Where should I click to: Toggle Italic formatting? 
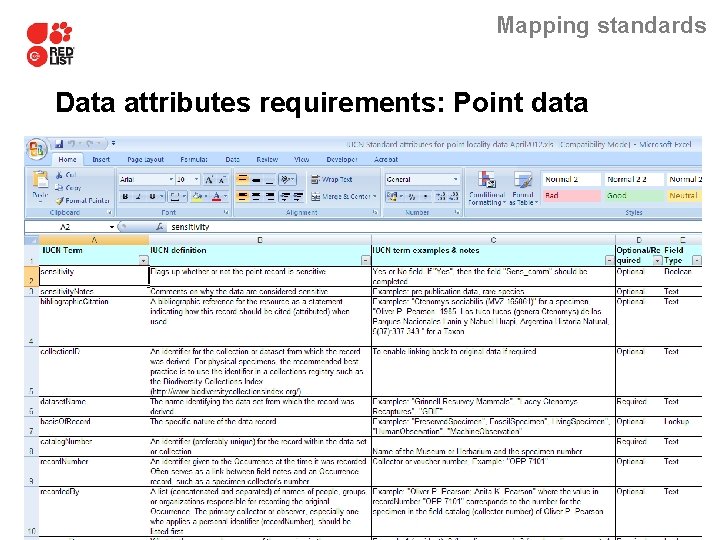point(138,197)
